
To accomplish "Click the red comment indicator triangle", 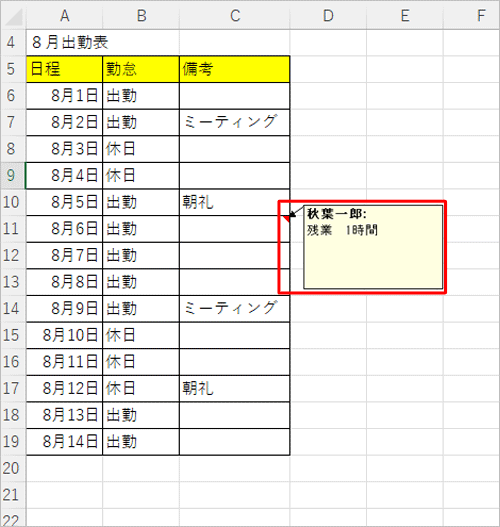I will coord(286,218).
